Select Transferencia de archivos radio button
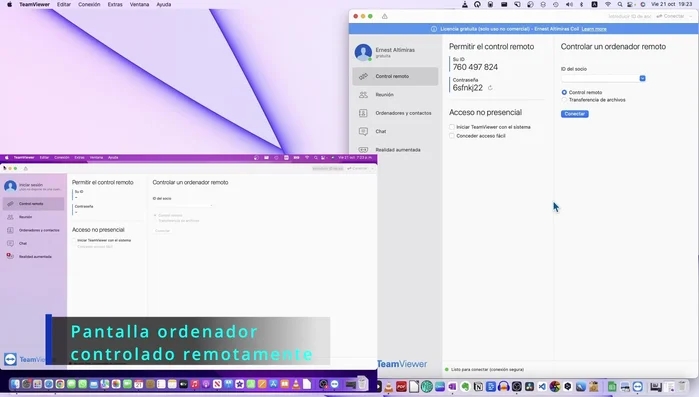The width and height of the screenshot is (699, 397). [564, 100]
